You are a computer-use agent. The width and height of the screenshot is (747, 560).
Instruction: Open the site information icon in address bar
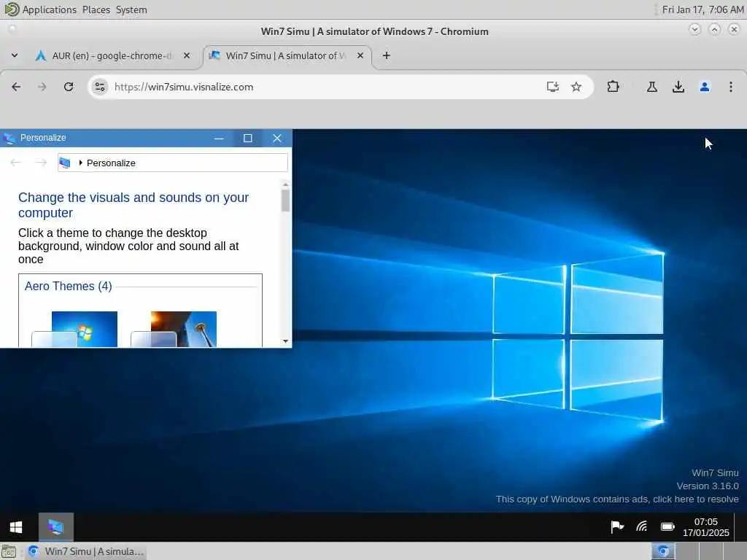[x=100, y=87]
